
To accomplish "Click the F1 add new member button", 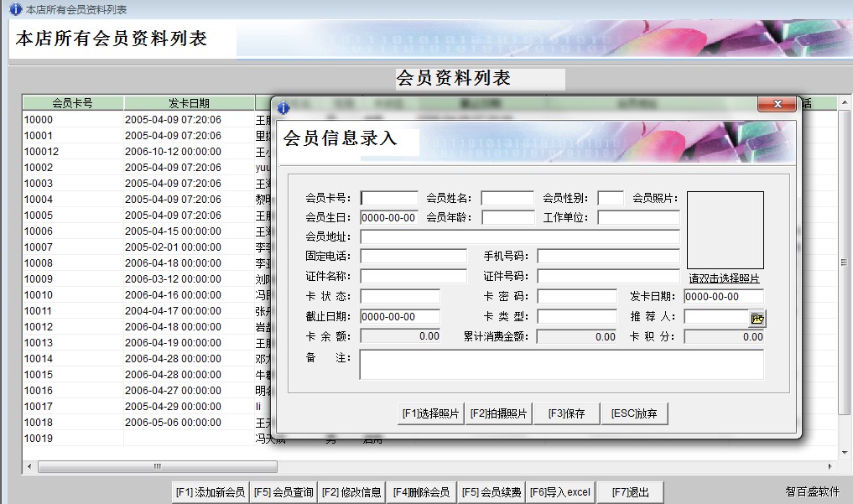I will [x=211, y=492].
